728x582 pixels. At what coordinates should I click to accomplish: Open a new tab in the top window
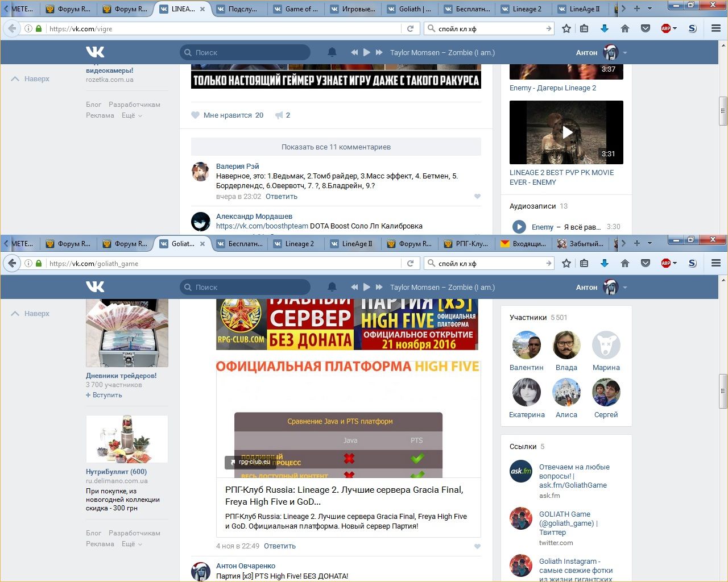coord(637,9)
